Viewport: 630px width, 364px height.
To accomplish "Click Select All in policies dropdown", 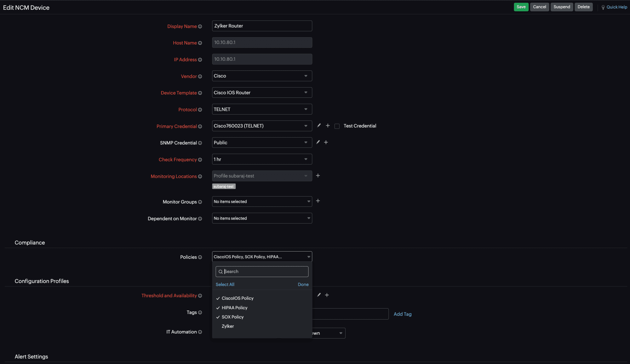I will (225, 284).
